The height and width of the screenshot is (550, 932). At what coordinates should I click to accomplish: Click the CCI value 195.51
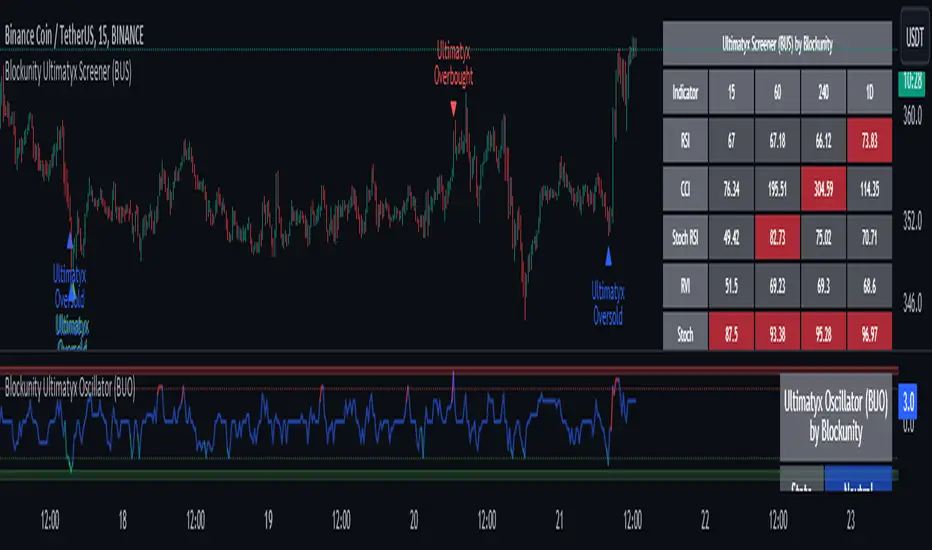777,189
